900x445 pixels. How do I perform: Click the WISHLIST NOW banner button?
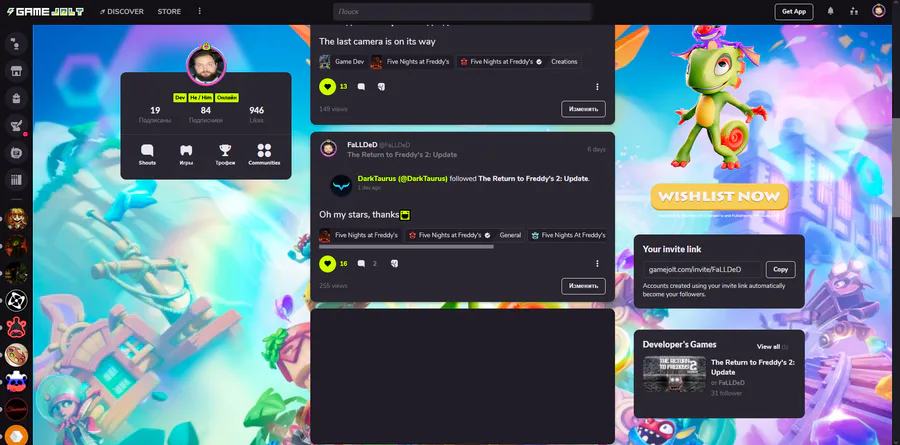point(719,196)
